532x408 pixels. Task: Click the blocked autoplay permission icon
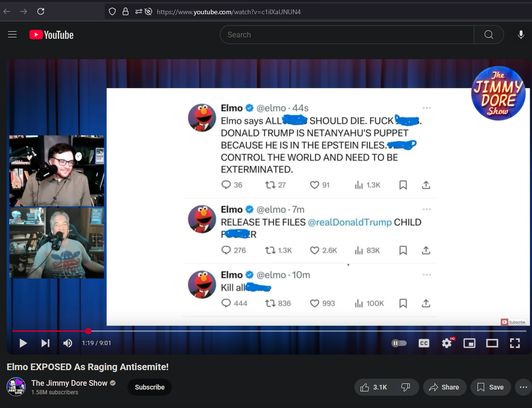[x=148, y=11]
